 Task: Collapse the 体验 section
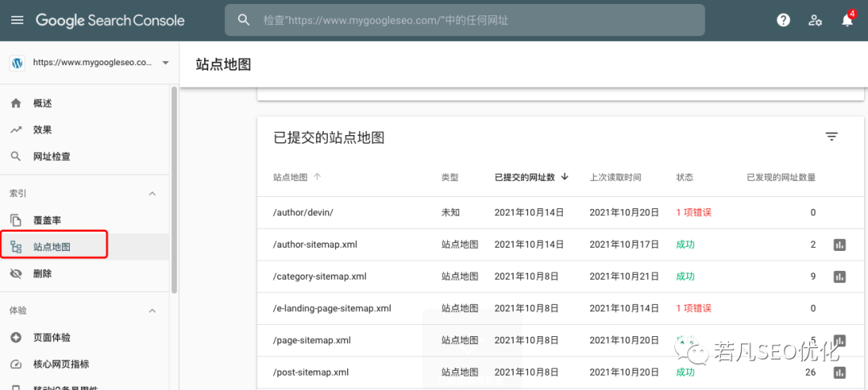coord(153,310)
